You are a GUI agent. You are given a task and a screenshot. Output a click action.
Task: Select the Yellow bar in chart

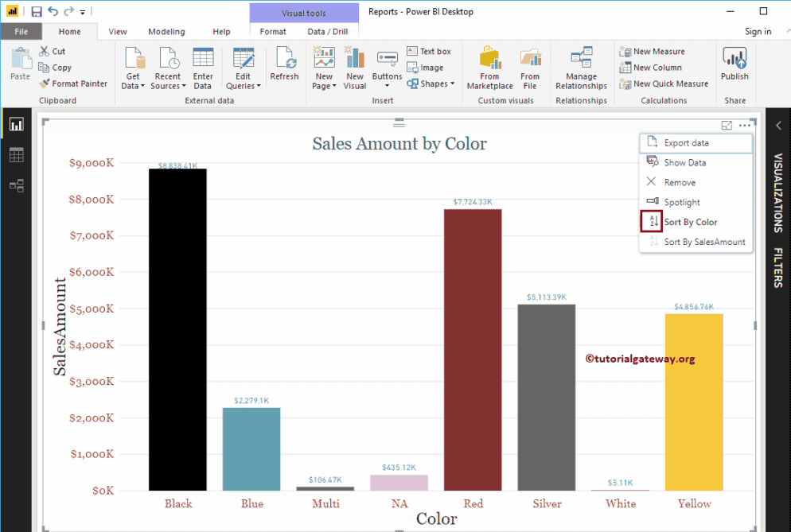click(x=694, y=402)
